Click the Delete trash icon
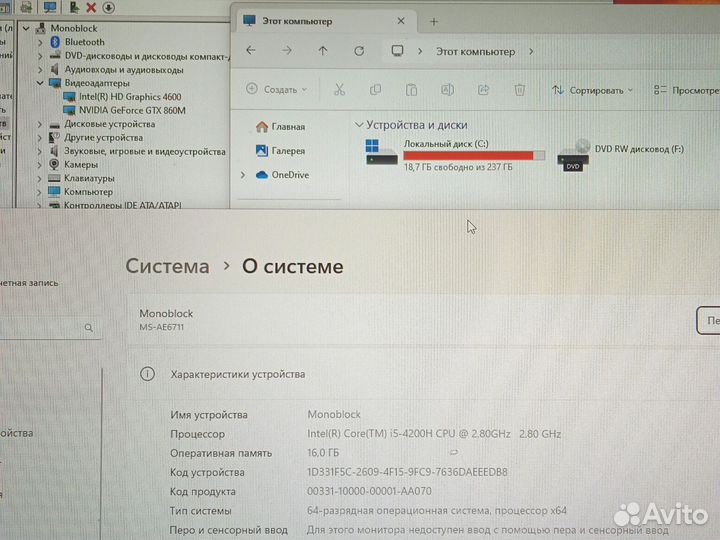720x540 pixels. pos(519,90)
